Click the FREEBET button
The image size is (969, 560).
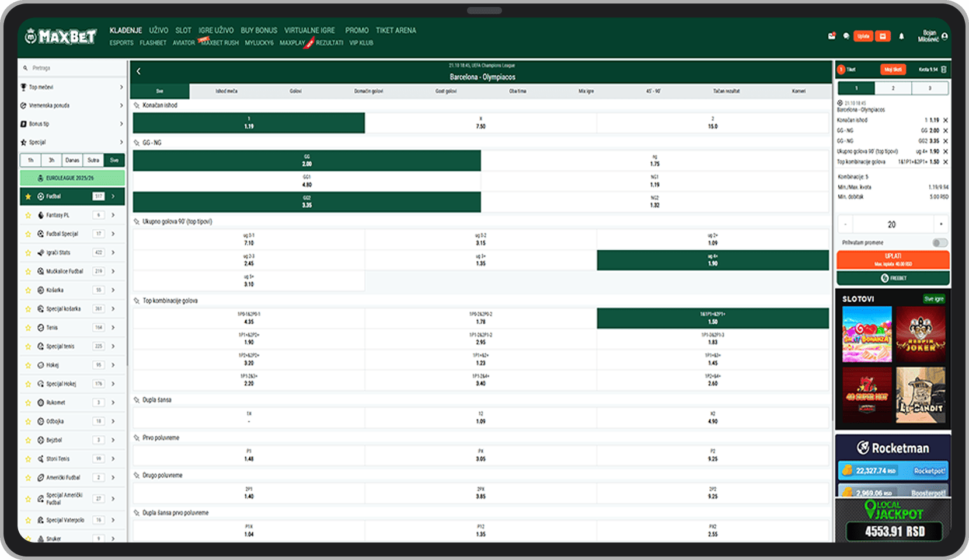(x=893, y=278)
